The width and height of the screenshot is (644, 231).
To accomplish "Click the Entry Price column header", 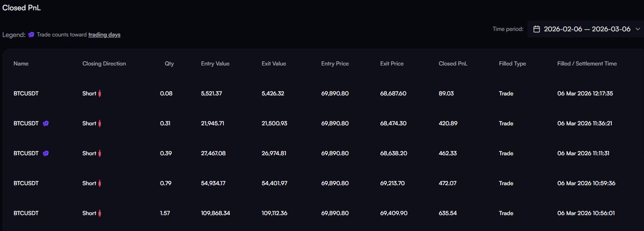I will point(335,63).
